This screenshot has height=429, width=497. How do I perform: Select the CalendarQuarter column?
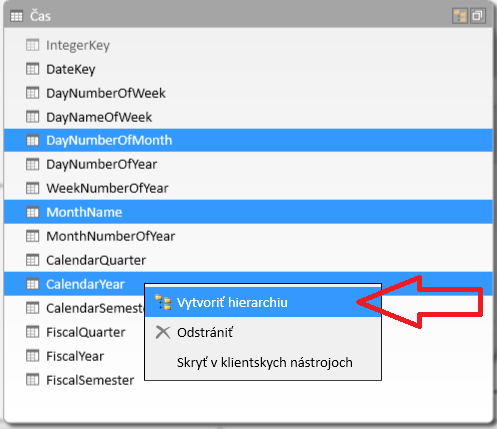[x=248, y=260]
